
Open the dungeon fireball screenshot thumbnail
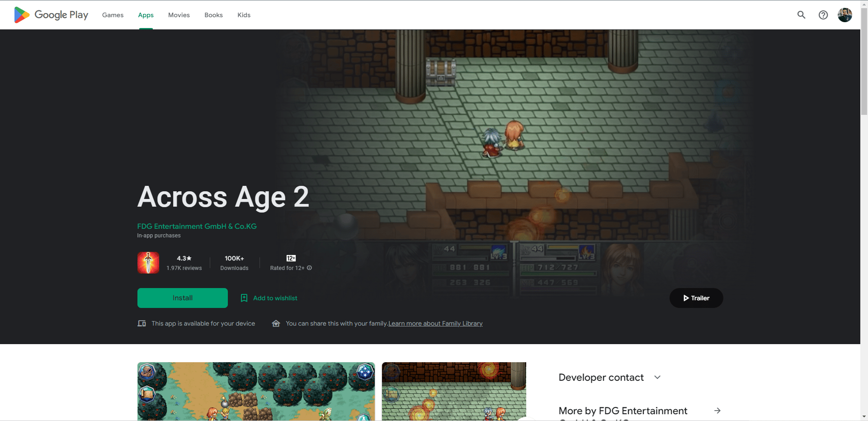454,392
